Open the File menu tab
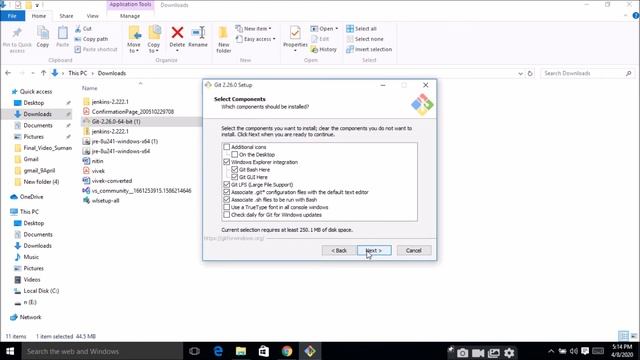Image resolution: width=640 pixels, height=360 pixels. coord(12,16)
